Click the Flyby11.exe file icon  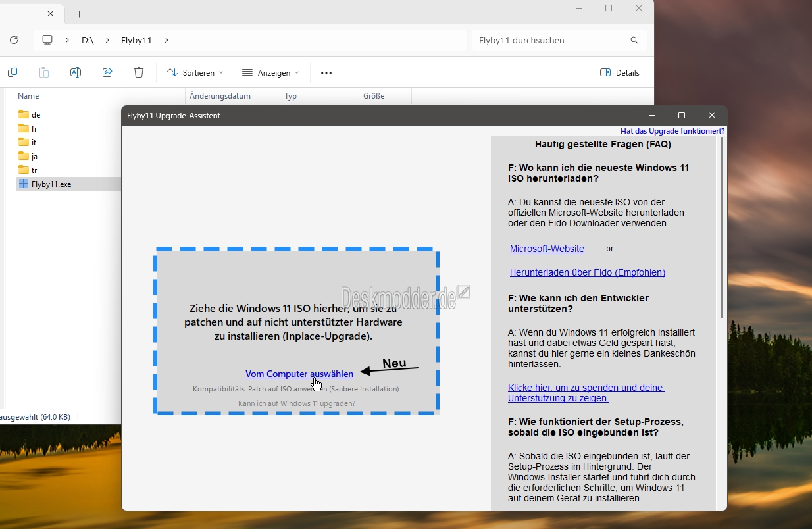tap(24, 184)
